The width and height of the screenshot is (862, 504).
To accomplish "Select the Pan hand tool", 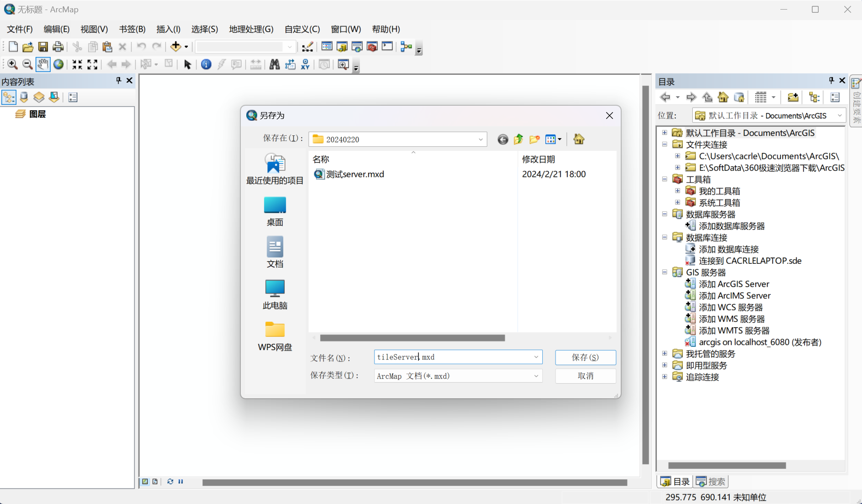I will tap(43, 64).
